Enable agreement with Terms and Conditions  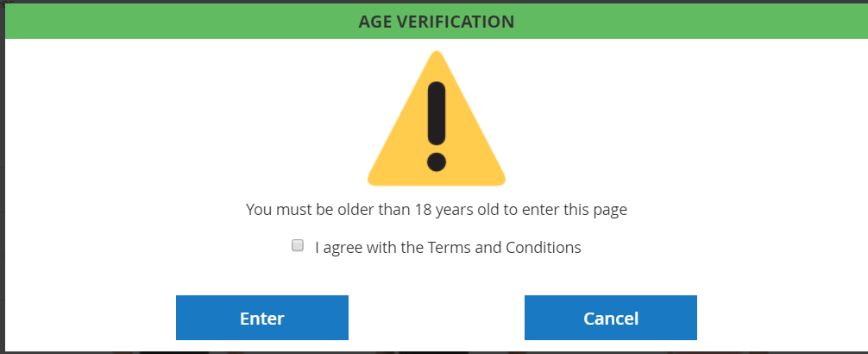tap(298, 245)
